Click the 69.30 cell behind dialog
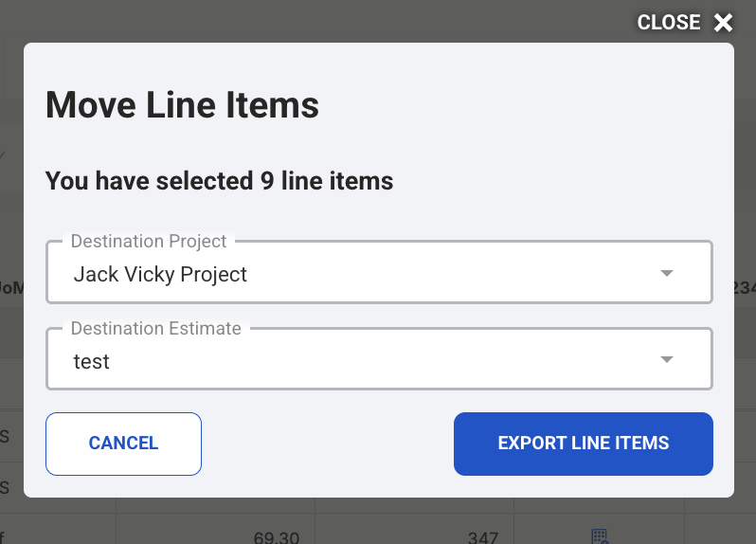 277,537
